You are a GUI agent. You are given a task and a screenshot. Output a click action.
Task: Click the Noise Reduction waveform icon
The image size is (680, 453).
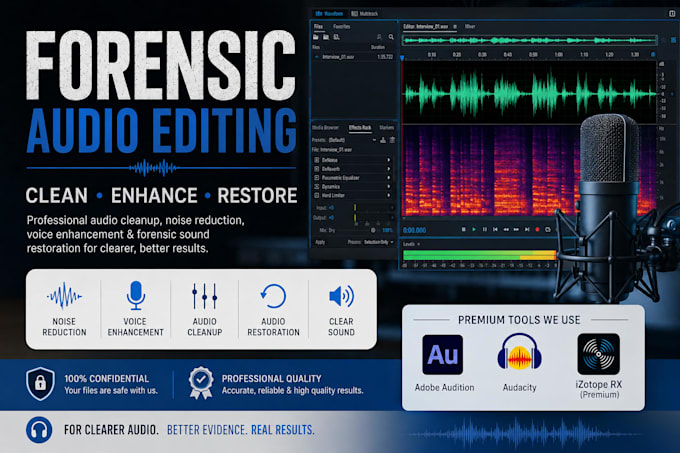point(64,296)
